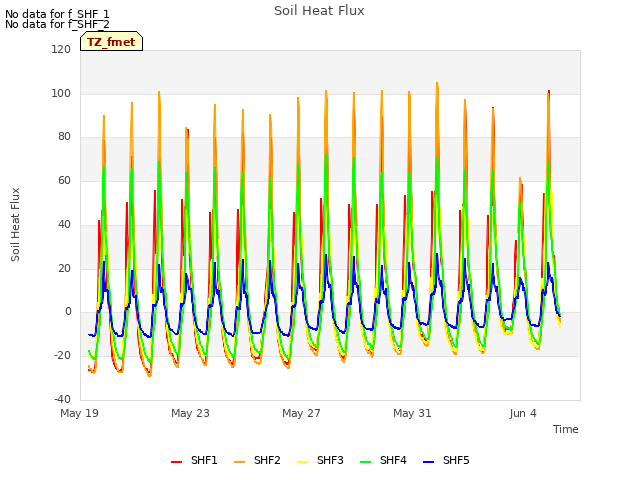Click the SHF1 red legend swatch
This screenshot has height=480, width=640.
[176, 461]
